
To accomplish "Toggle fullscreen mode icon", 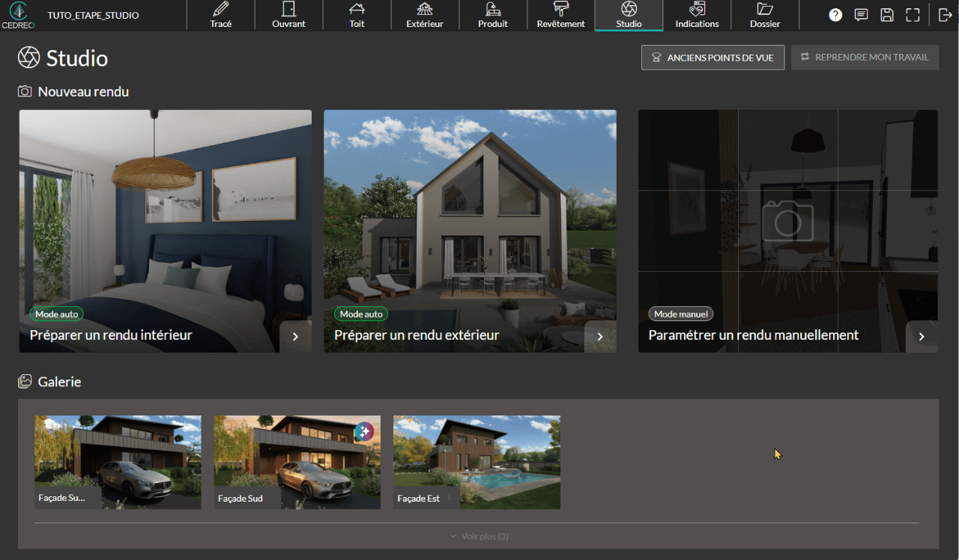I will (x=912, y=15).
